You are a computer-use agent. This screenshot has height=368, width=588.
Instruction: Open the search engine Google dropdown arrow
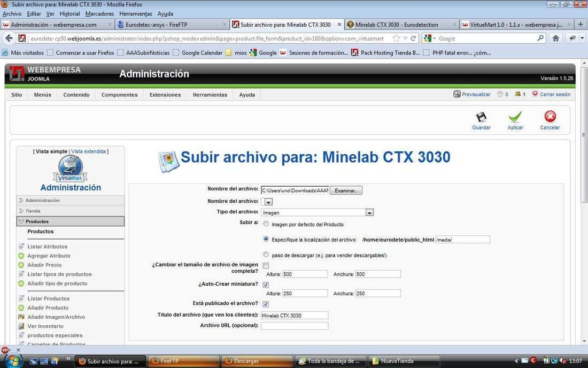click(x=434, y=39)
